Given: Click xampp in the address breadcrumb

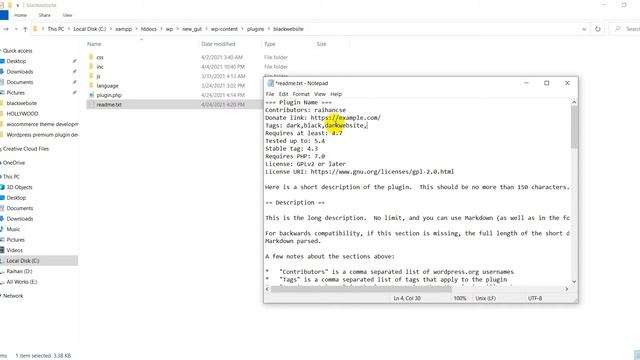Looking at the screenshot, I should click(x=123, y=29).
